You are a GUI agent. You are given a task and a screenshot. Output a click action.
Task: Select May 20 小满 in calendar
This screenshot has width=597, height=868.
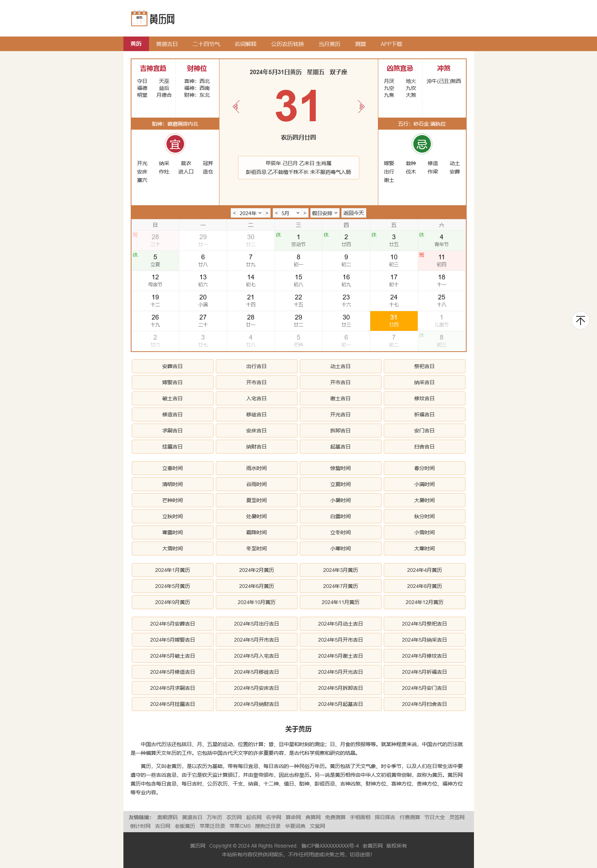[x=203, y=301]
